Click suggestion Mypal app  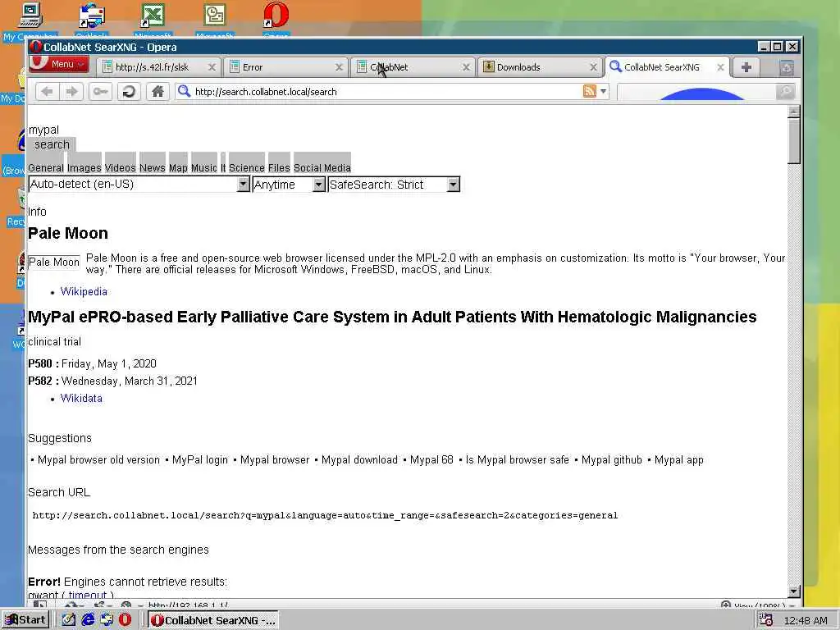678,459
